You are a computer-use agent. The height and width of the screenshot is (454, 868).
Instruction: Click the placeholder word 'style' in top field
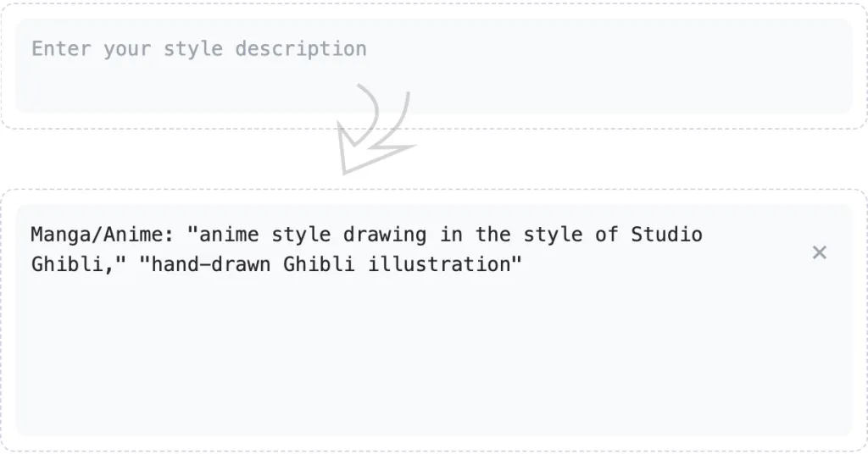pyautogui.click(x=193, y=48)
